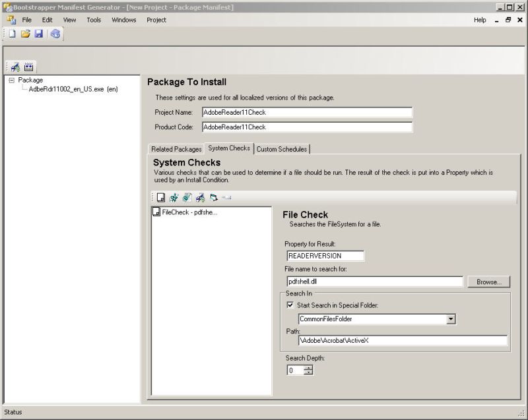Select the FileCheck - pdfshe... list entry
Viewport: 528px width, 420px height.
[189, 212]
